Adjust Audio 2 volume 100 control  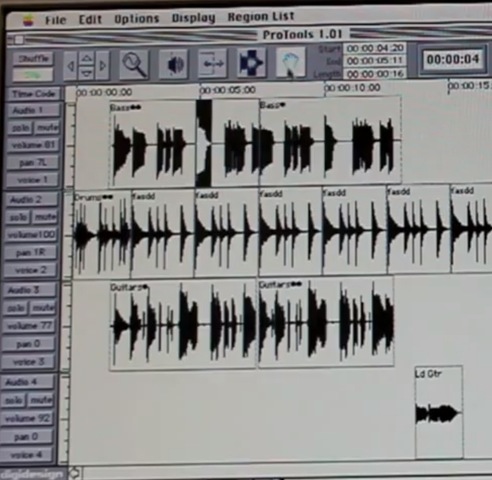pos(31,235)
